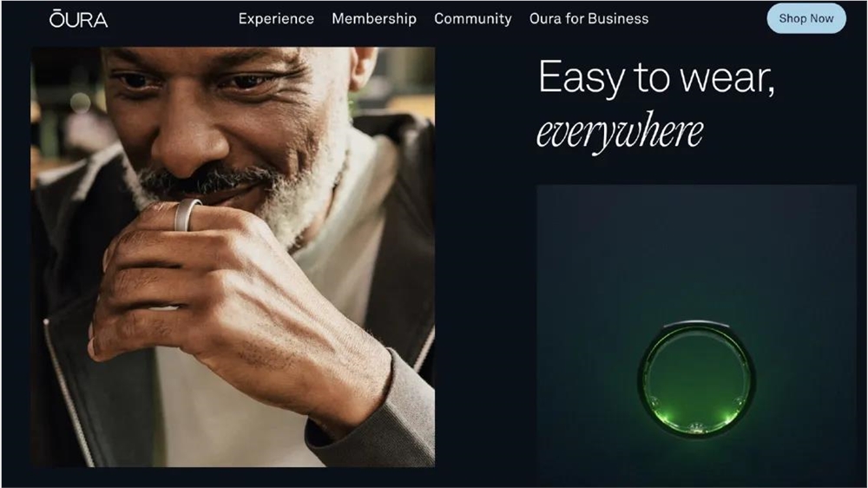Go to the Community page
Screen dimensions: 868x488
pos(473,19)
